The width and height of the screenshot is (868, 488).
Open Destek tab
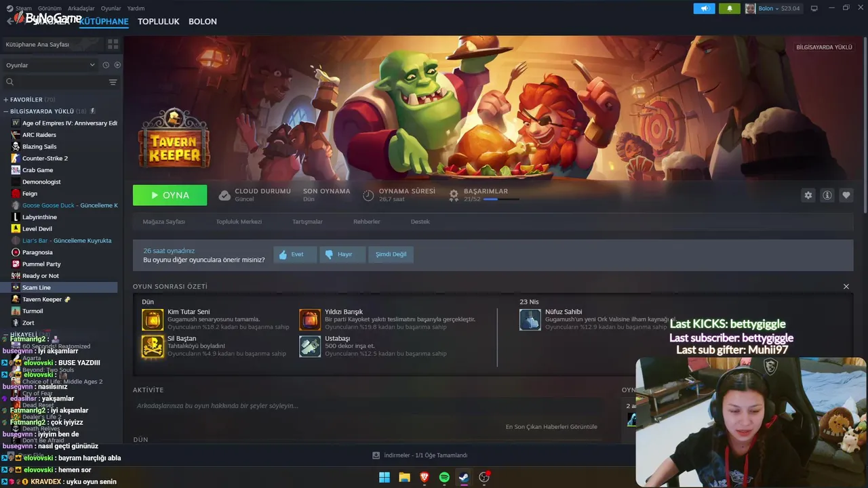420,222
